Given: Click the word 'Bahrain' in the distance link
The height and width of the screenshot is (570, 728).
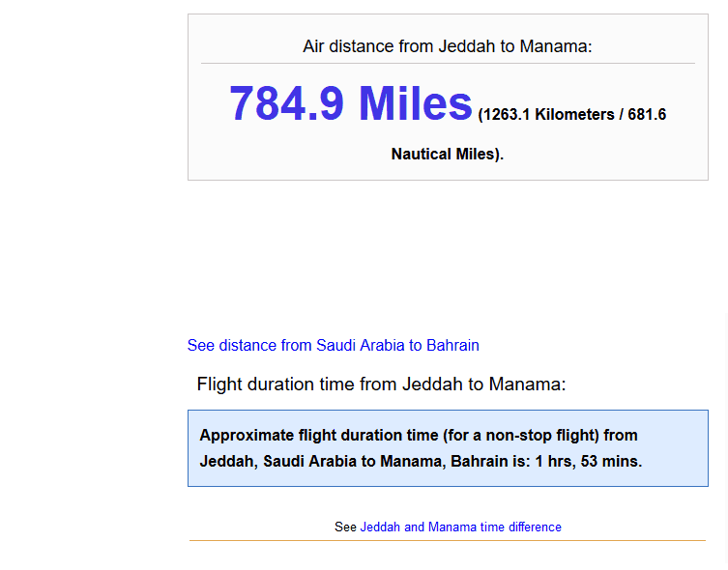Looking at the screenshot, I should 452,346.
